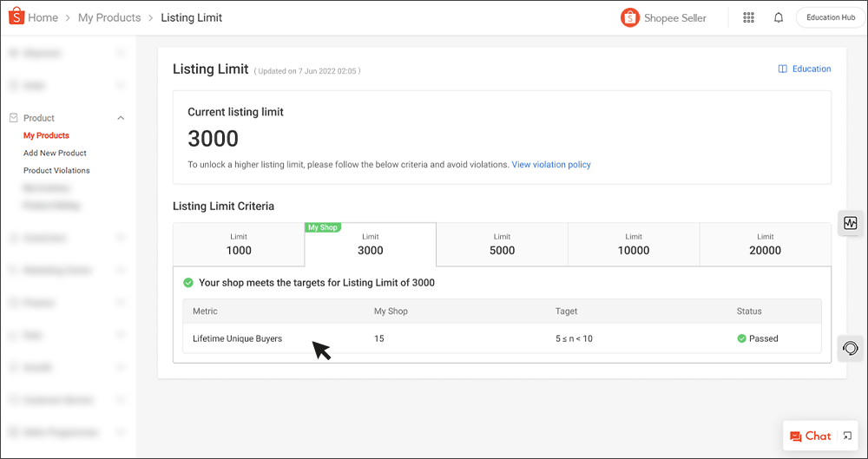Switch to the Limit 10000 tab
This screenshot has width=868, height=459.
pyautogui.click(x=634, y=244)
